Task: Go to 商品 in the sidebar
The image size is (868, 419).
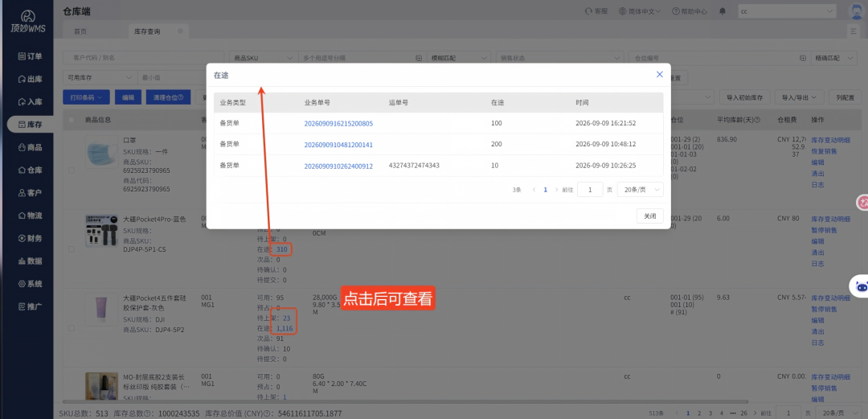Action: pyautogui.click(x=30, y=147)
